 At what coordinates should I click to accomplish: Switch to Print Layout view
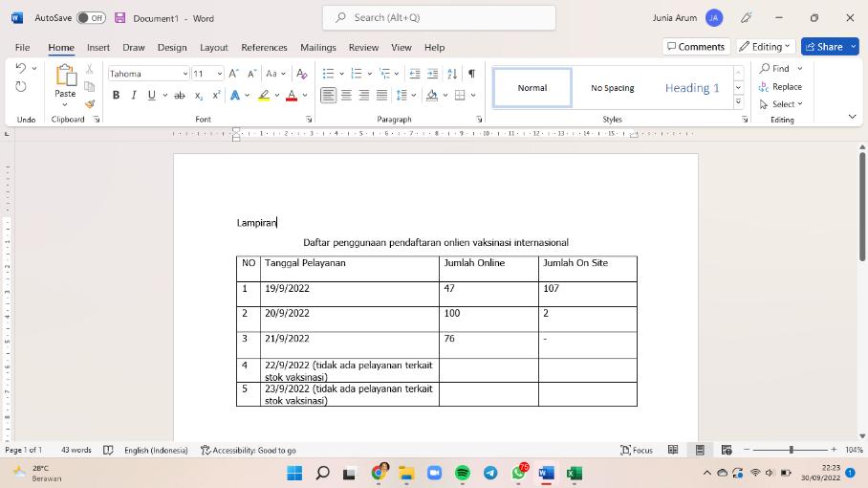(700, 450)
